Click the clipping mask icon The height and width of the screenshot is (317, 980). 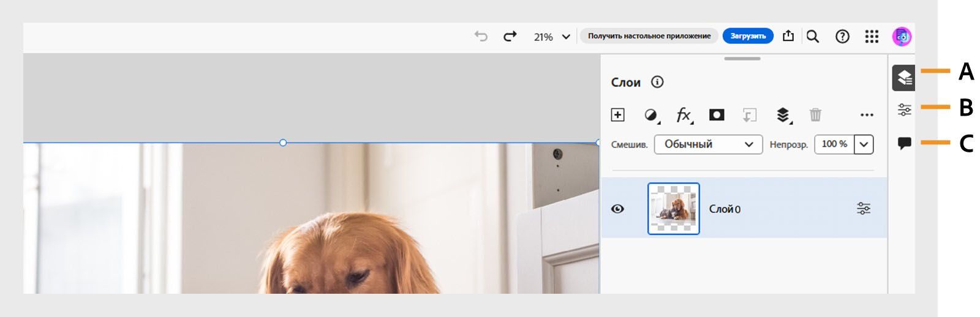point(749,115)
